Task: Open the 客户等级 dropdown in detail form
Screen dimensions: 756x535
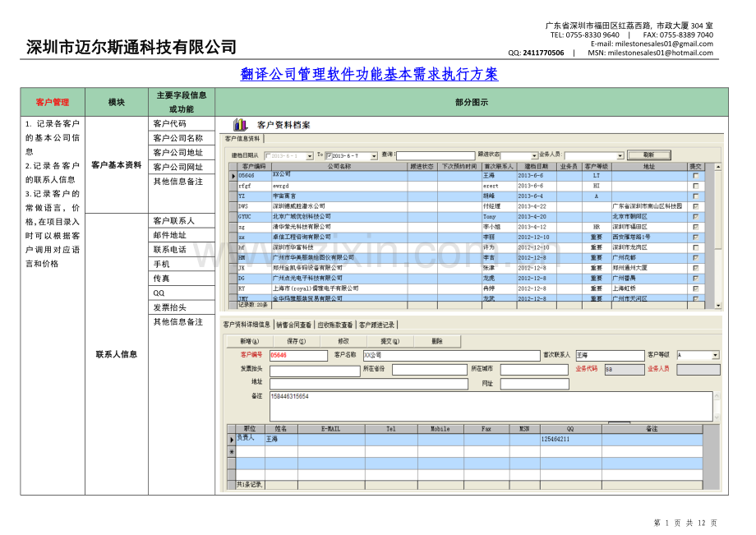Action: 716,355
